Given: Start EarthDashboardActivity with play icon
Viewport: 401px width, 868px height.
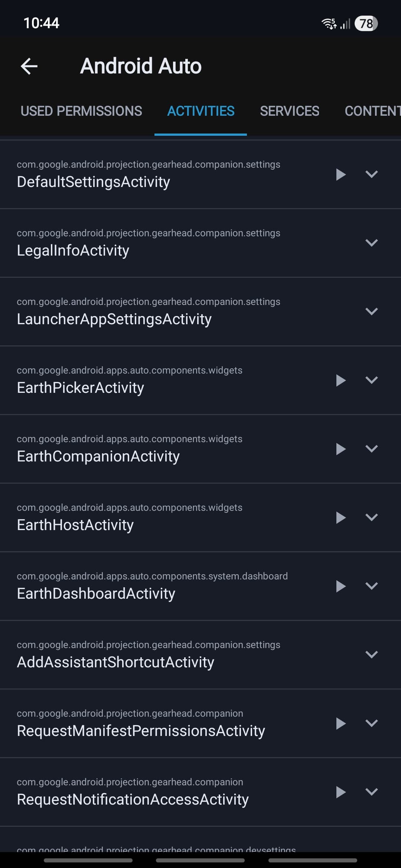Looking at the screenshot, I should (340, 586).
